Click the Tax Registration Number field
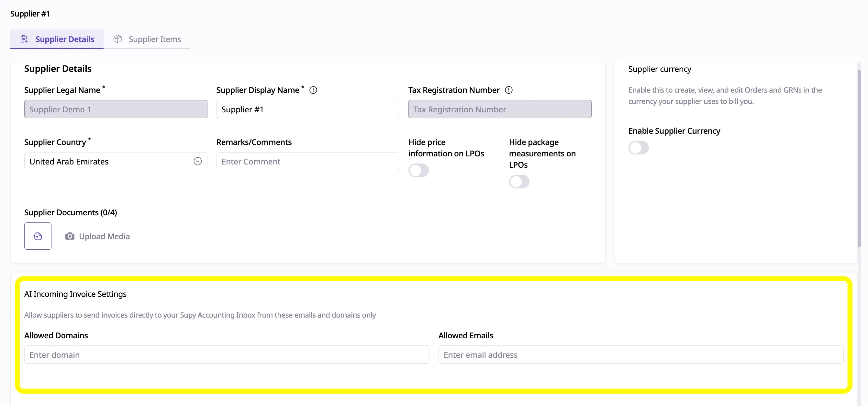This screenshot has width=868, height=406. (499, 109)
